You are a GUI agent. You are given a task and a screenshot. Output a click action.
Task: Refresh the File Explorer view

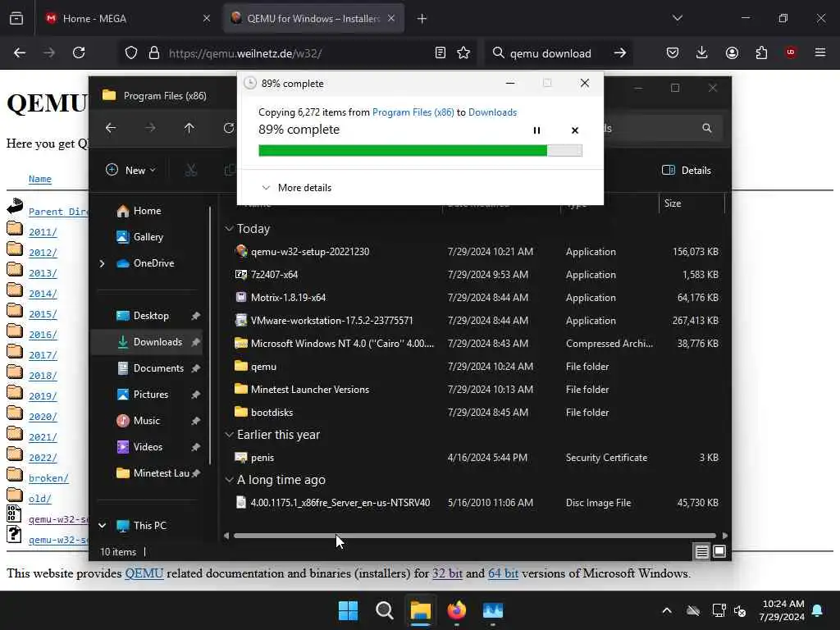(229, 128)
